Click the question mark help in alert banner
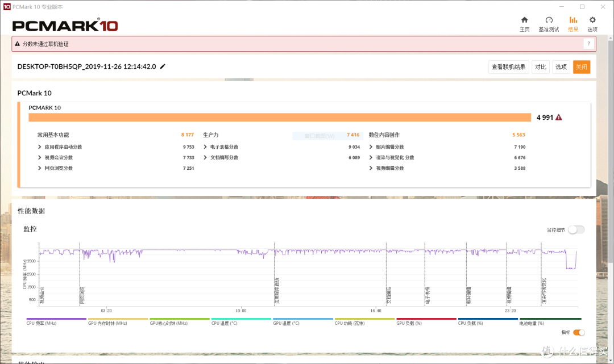The width and height of the screenshot is (614, 364). (588, 44)
